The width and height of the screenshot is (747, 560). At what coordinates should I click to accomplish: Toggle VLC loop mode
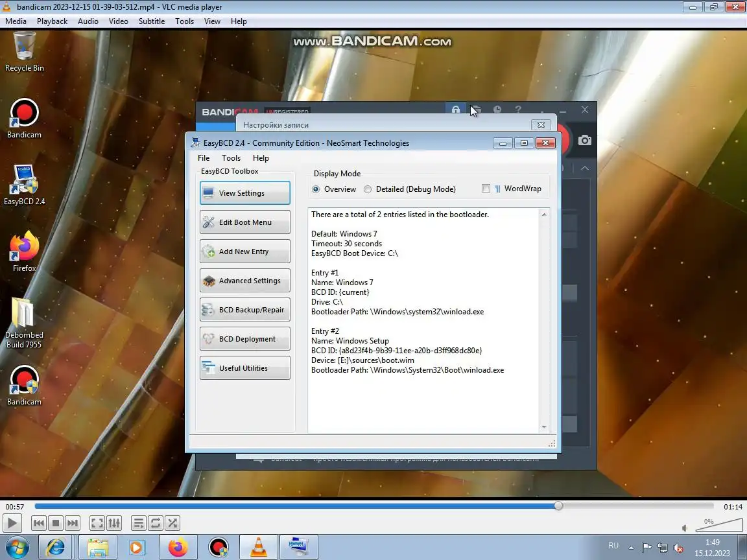pyautogui.click(x=156, y=523)
